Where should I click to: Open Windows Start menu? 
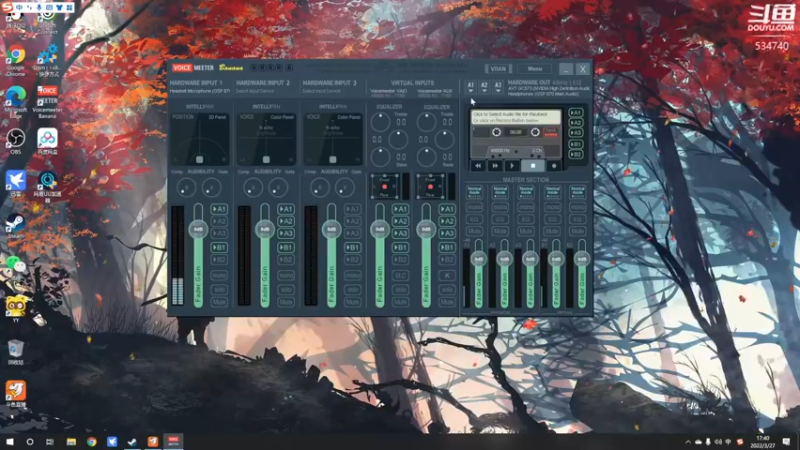[x=10, y=442]
